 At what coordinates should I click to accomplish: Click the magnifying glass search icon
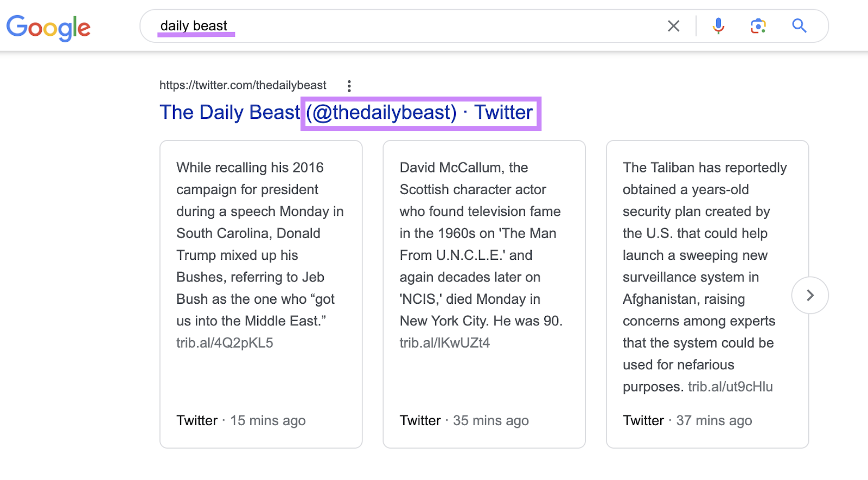pos(799,25)
